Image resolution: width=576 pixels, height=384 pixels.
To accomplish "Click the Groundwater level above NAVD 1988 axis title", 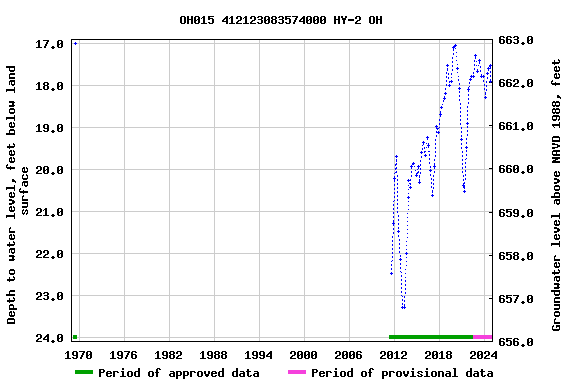I will [x=556, y=195].
